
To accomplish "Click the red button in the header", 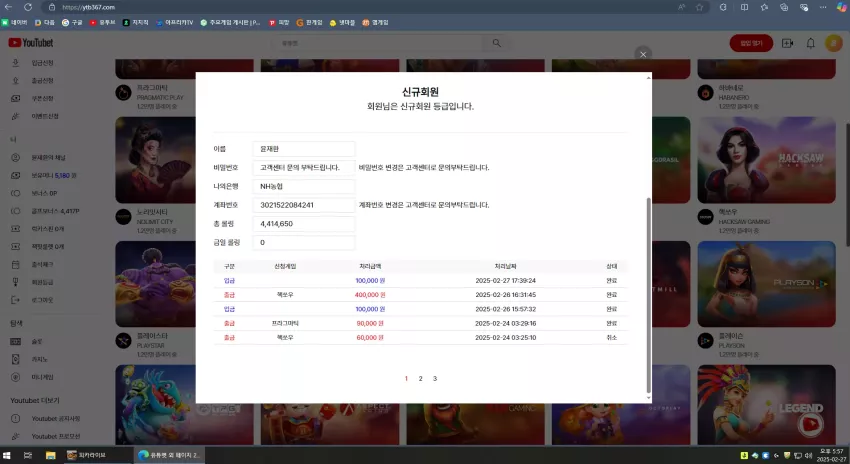I will click(751, 43).
